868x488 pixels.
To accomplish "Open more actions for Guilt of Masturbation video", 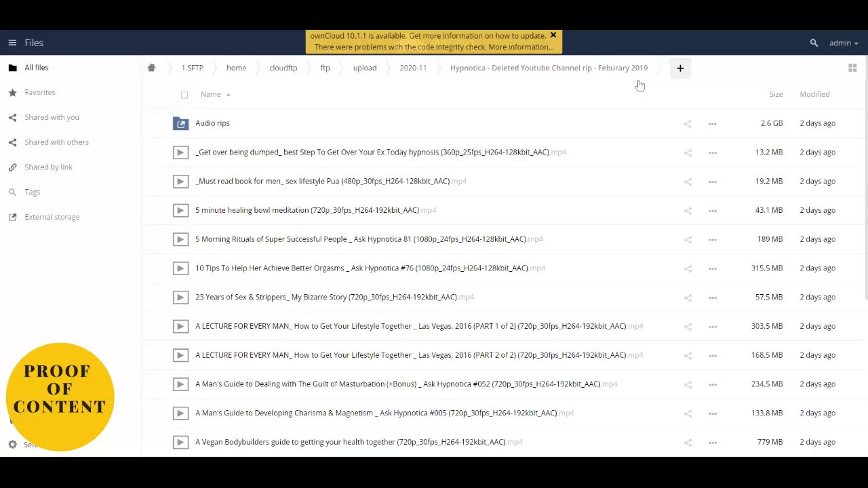I will 712,384.
